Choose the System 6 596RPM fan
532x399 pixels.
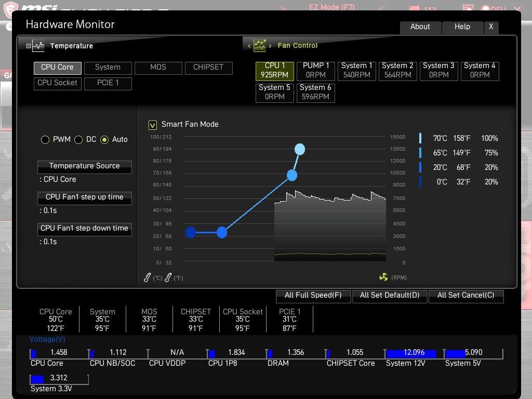click(316, 92)
